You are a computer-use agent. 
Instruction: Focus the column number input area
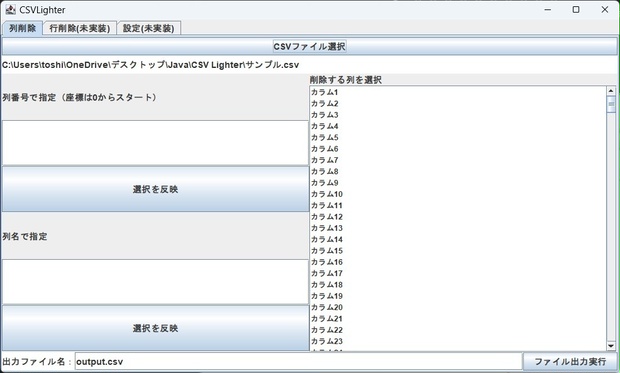click(x=155, y=143)
